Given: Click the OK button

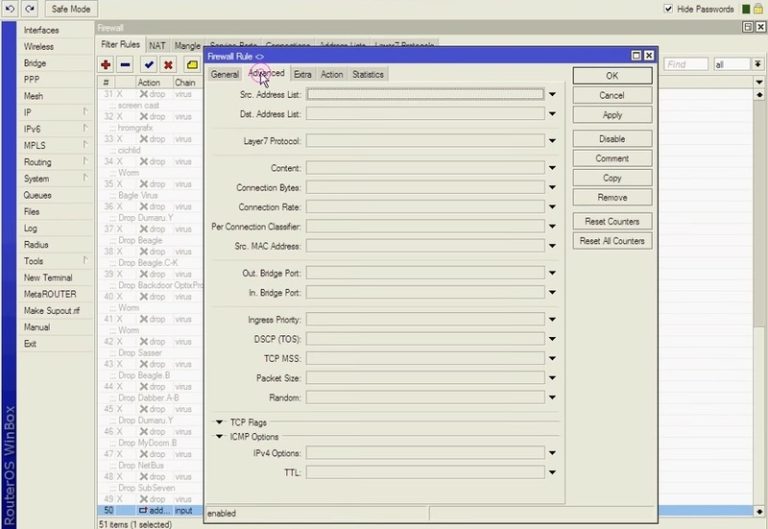Looking at the screenshot, I should (612, 76).
